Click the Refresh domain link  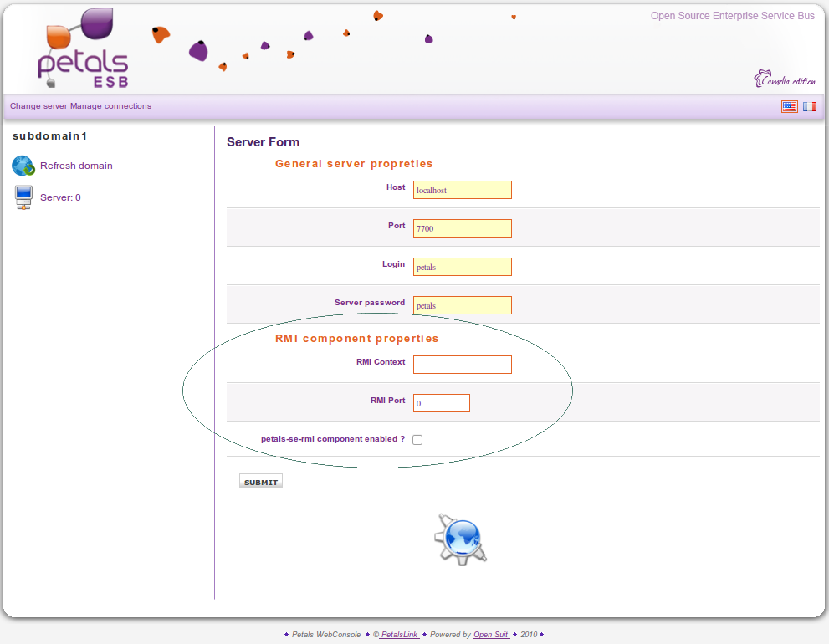tap(76, 166)
